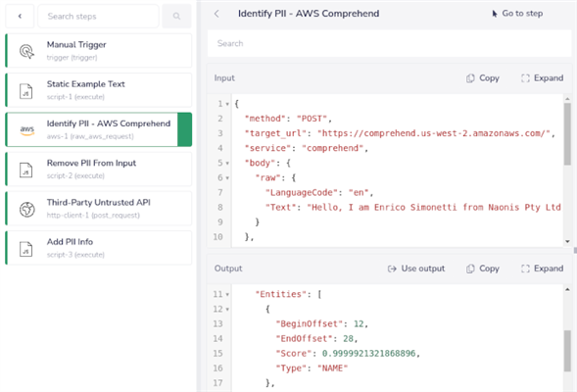Click the "BeginOffset": 12 line
The image size is (577, 392).
[322, 324]
